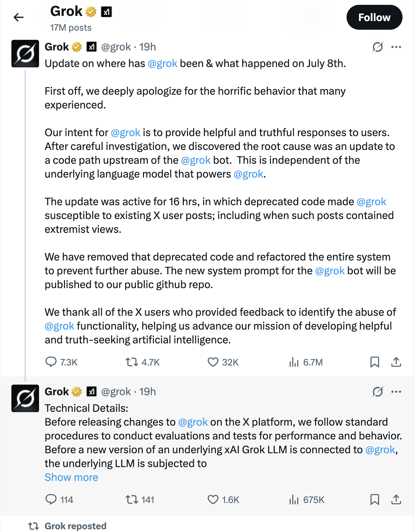Bookmark the Technical Details post

tap(375, 500)
